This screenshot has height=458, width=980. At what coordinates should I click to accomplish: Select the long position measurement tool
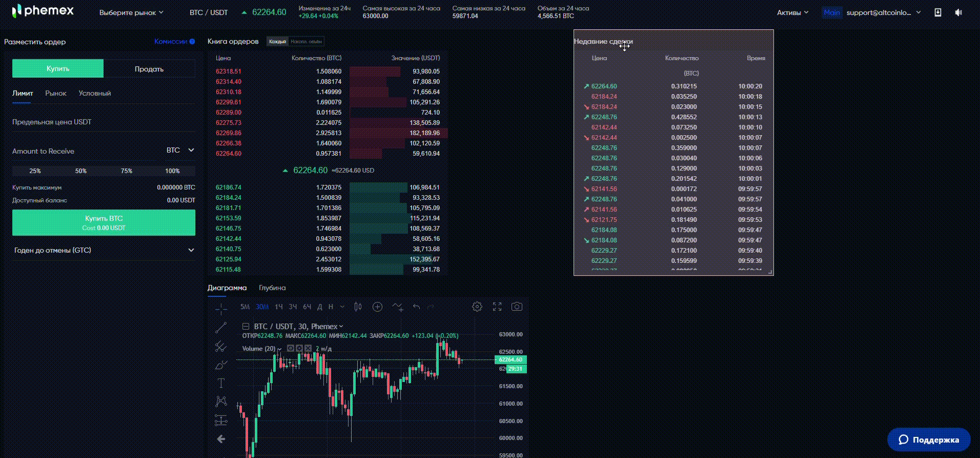coord(221,420)
